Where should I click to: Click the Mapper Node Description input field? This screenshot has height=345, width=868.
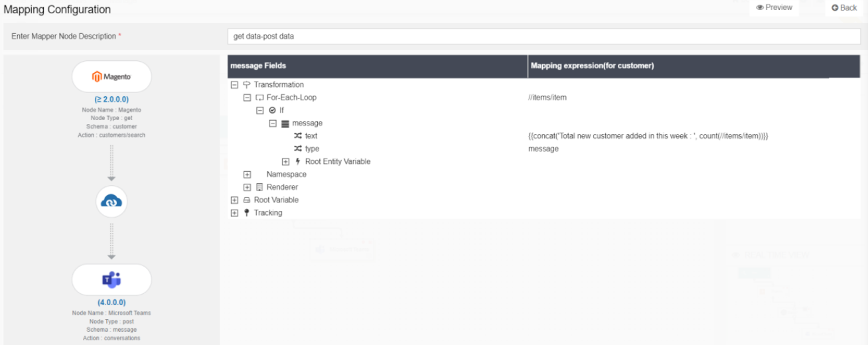pos(543,36)
